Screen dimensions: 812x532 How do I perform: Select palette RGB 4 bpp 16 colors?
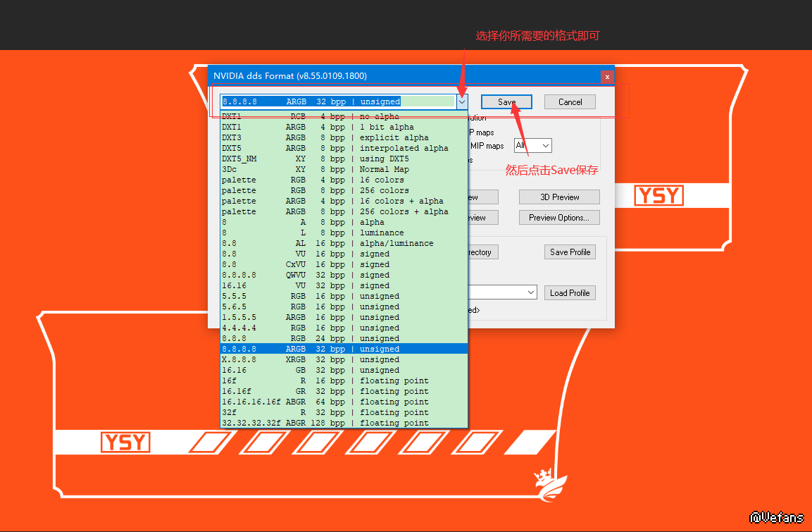pyautogui.click(x=344, y=180)
